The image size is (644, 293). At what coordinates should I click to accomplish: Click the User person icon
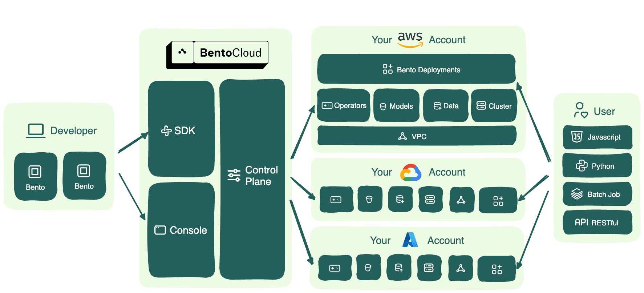coord(581,110)
